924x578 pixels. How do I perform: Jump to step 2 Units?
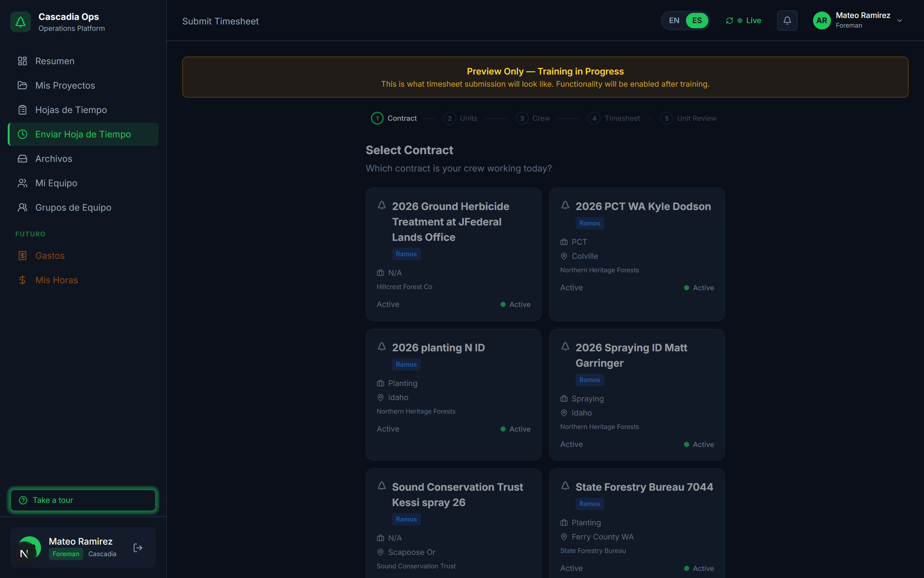click(x=460, y=118)
